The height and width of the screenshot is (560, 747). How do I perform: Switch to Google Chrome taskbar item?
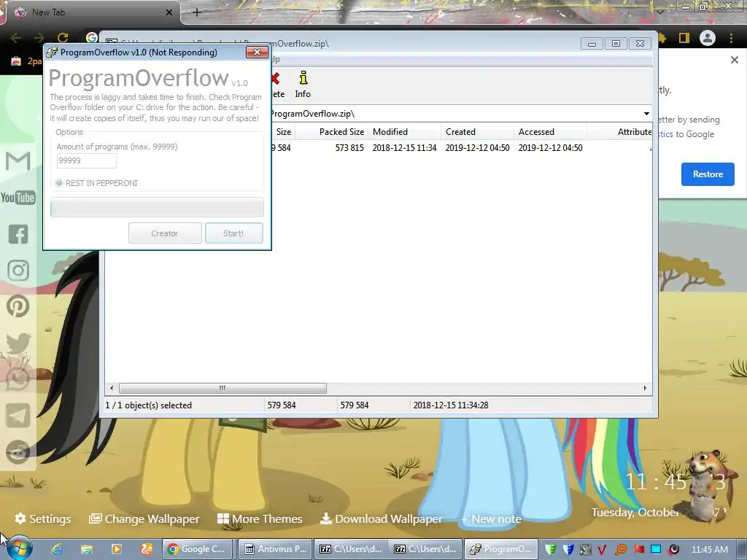pos(198,549)
